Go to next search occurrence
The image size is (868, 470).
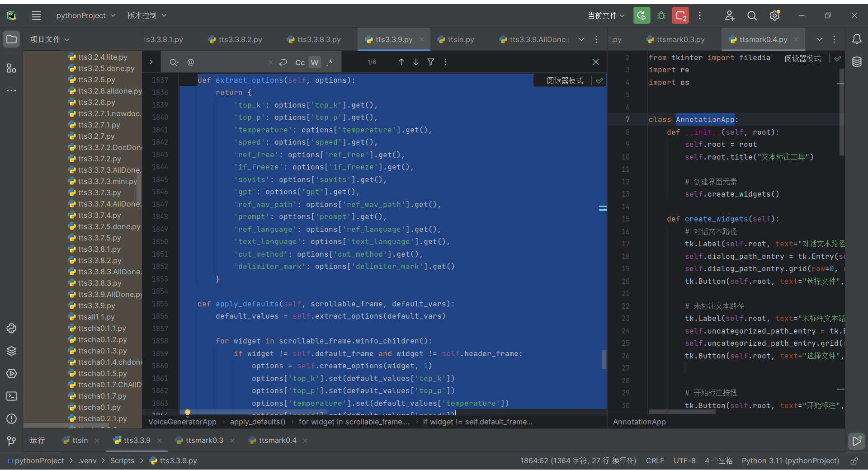416,62
